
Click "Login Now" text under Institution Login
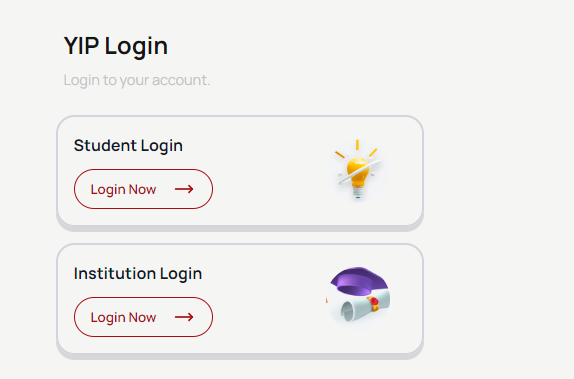point(123,317)
